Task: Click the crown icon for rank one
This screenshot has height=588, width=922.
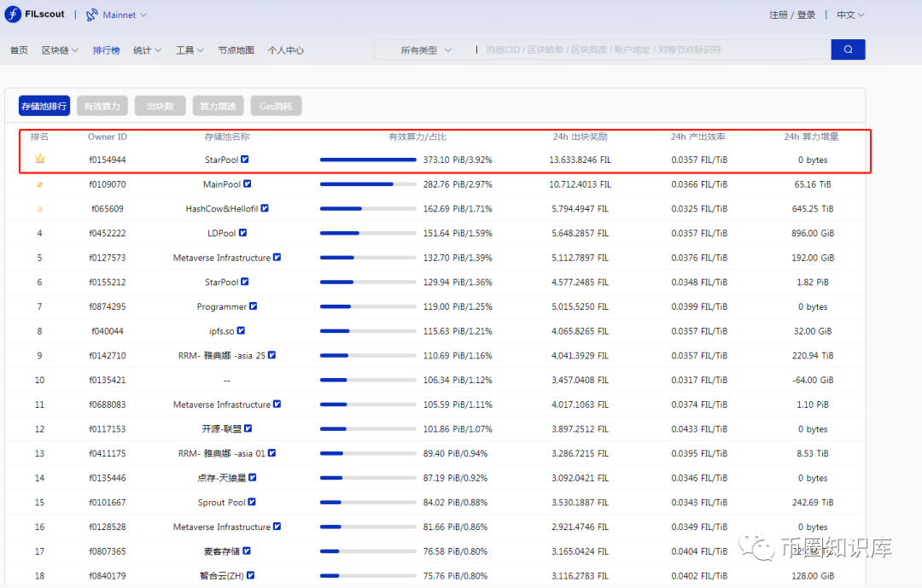Action: point(39,159)
